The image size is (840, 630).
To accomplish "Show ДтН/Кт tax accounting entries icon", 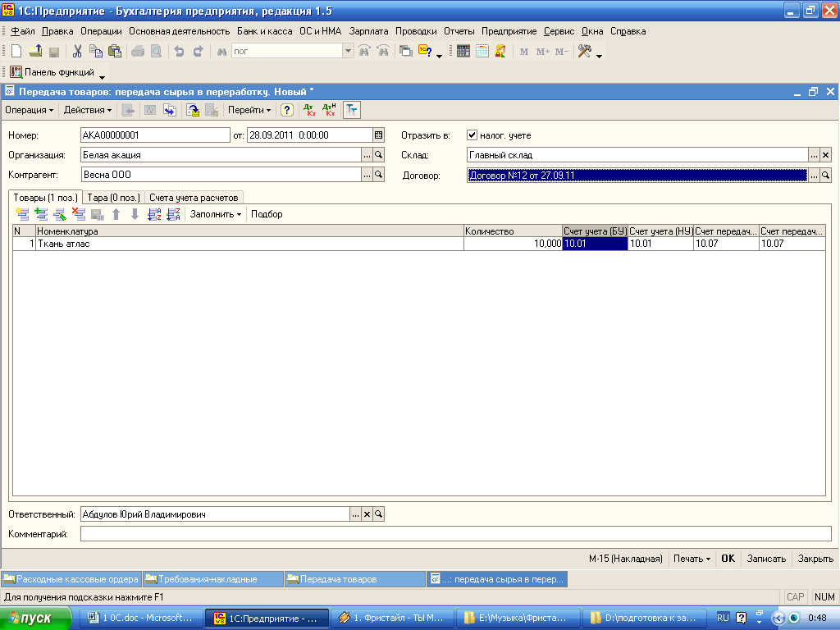I will 330,111.
